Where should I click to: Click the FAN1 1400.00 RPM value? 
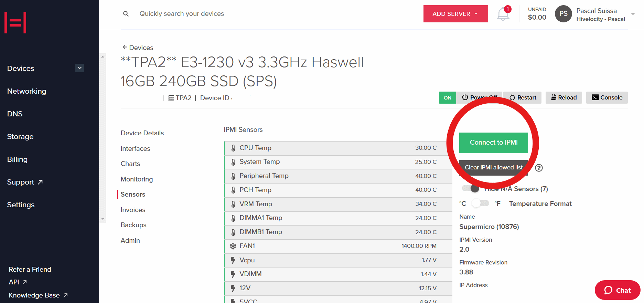click(x=419, y=246)
